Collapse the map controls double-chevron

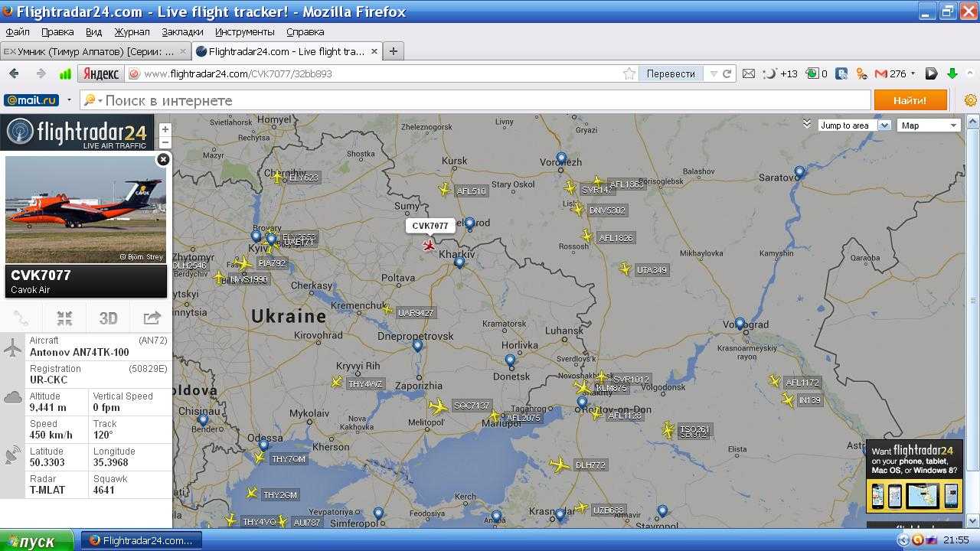click(806, 123)
